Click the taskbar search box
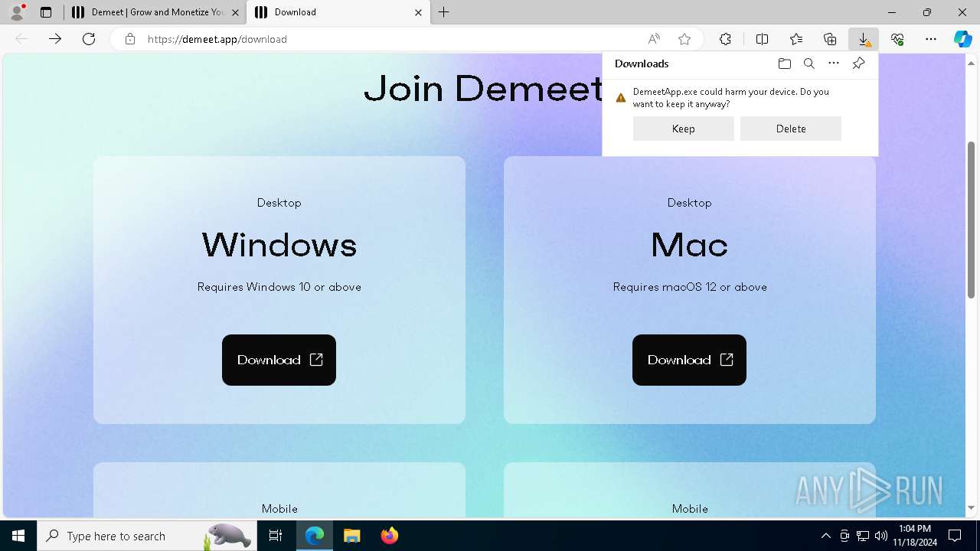This screenshot has width=980, height=551. point(147,536)
